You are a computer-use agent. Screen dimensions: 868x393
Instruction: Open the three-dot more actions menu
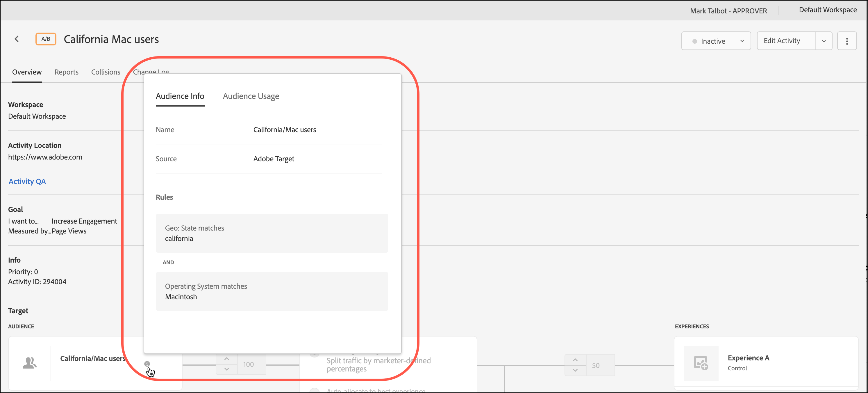(846, 41)
